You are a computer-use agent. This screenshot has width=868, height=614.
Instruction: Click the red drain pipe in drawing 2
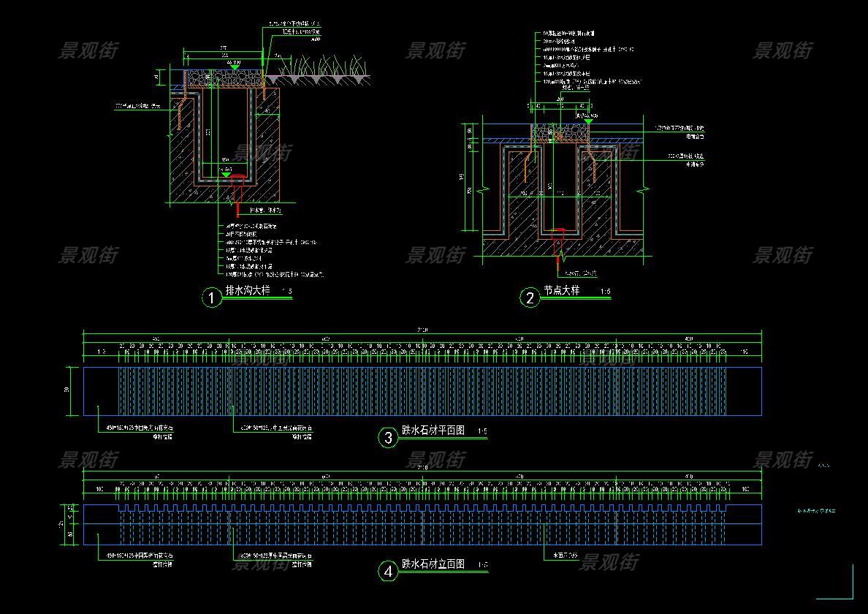[559, 243]
